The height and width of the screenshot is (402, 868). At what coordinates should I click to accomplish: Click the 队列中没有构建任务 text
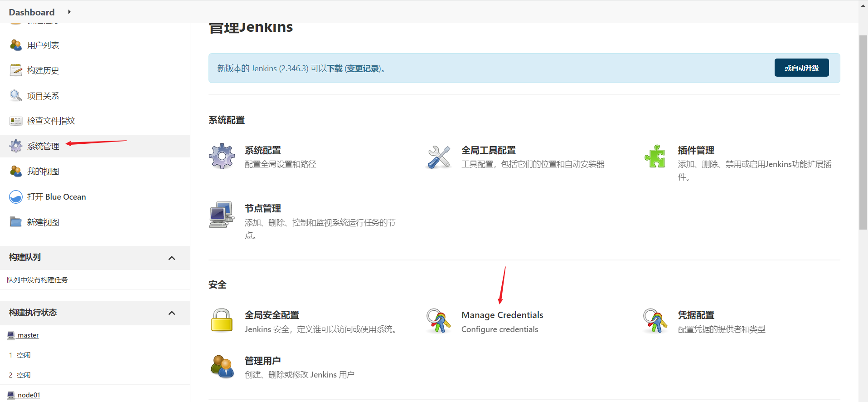click(x=37, y=280)
